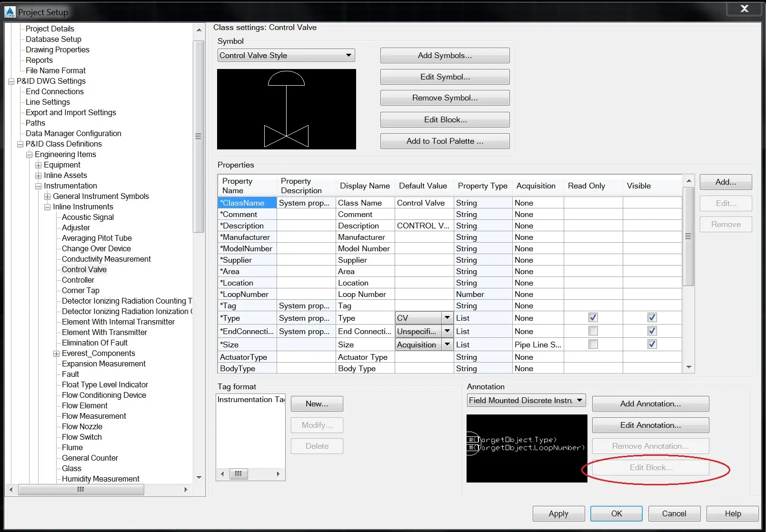Confirm with the OK button
Image resolution: width=766 pixels, height=532 pixels.
(617, 513)
